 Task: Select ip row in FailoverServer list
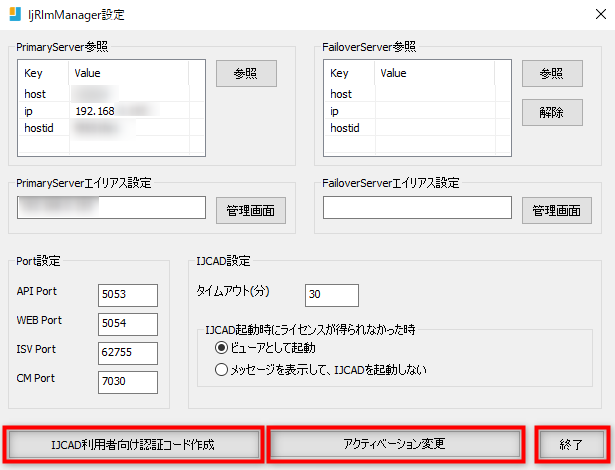417,111
